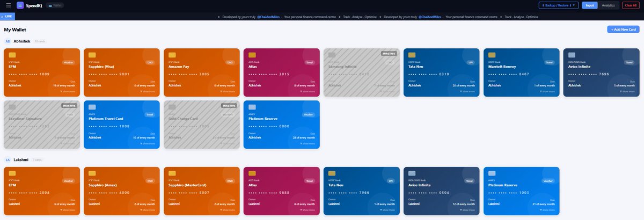Follow the first @ChaiAndMiles link in ticker
Viewport: 644px width, 220px height.
269,17
